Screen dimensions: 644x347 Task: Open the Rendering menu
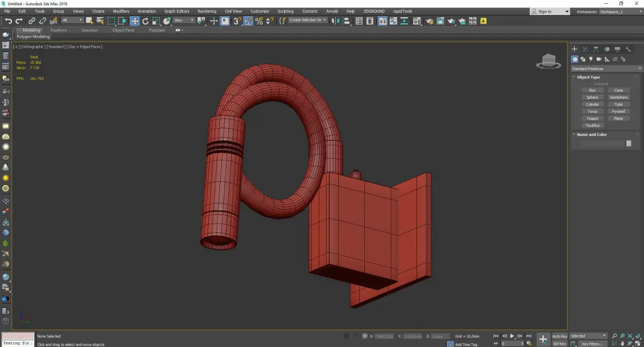pos(207,11)
